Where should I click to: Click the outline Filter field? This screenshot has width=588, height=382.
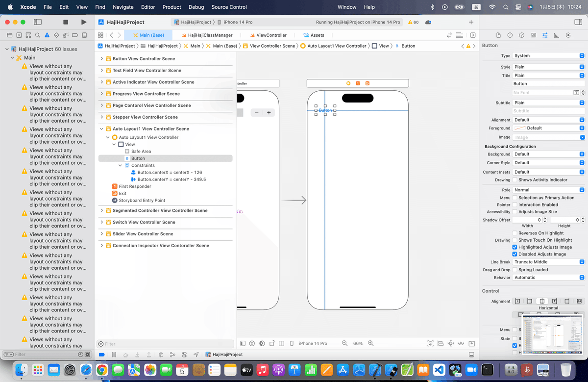(166, 344)
